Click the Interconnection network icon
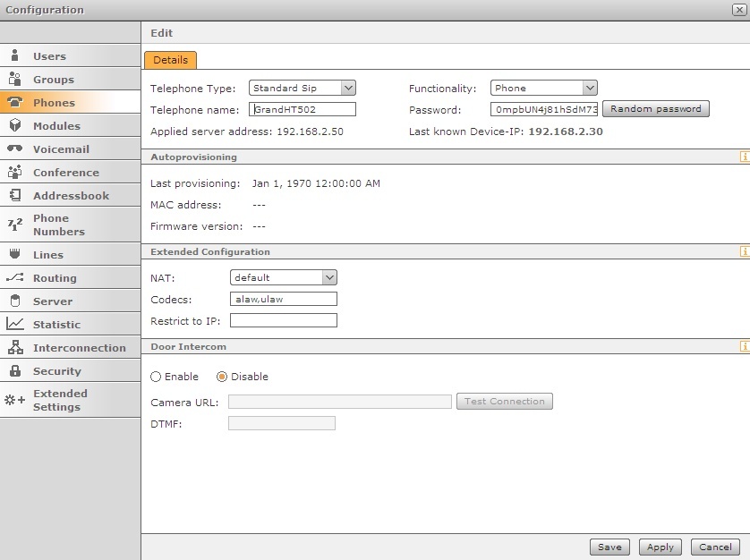The width and height of the screenshot is (750, 560). pos(15,347)
